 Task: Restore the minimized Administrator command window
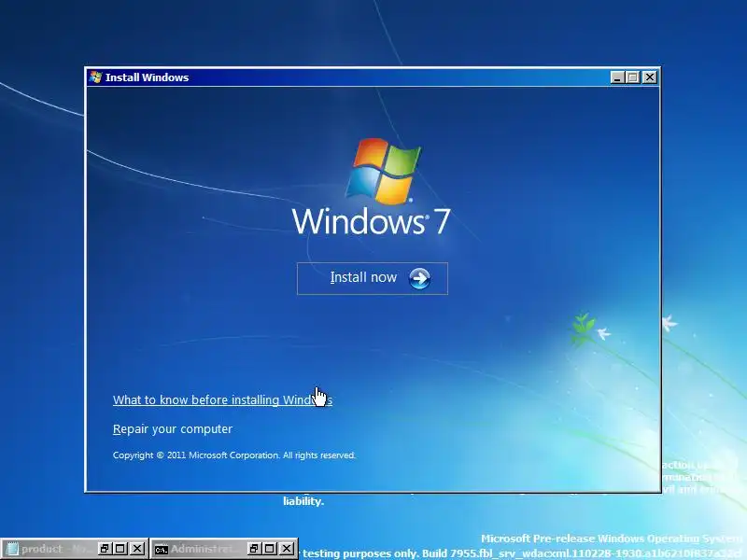(x=253, y=549)
